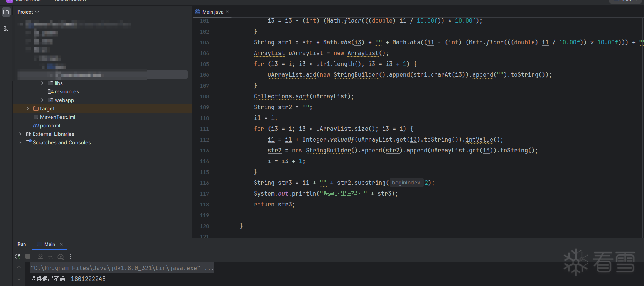Click gutter line number 116
The height and width of the screenshot is (286, 644).
pyautogui.click(x=204, y=183)
